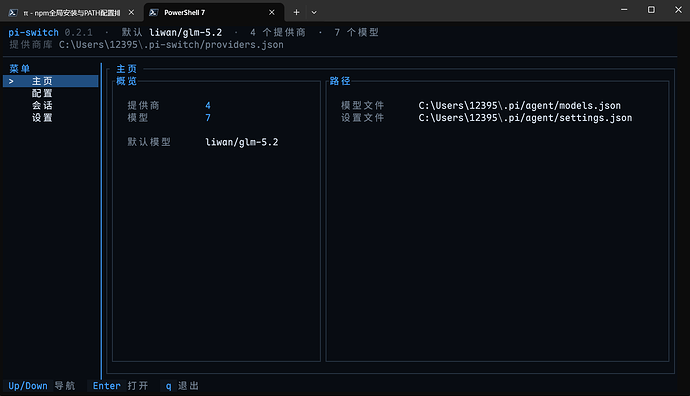Open a new terminal tab with plus
Viewport: 690px width, 396px height.
(x=296, y=12)
